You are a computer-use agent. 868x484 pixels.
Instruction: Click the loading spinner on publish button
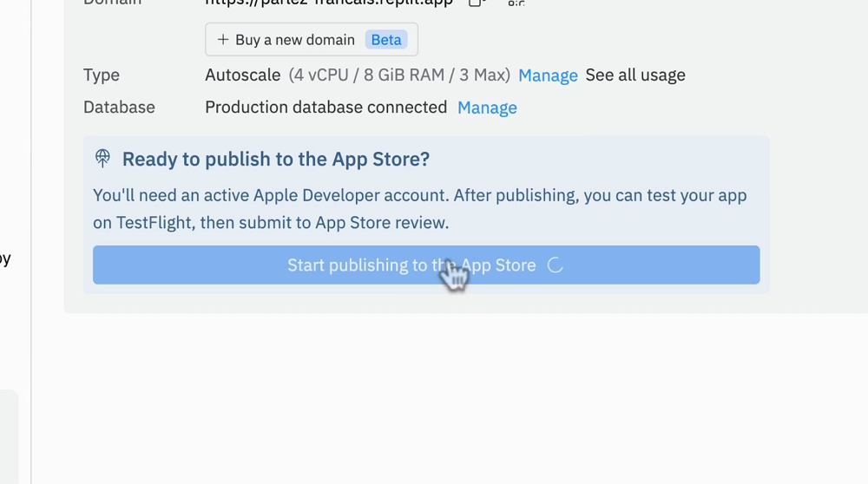[556, 265]
